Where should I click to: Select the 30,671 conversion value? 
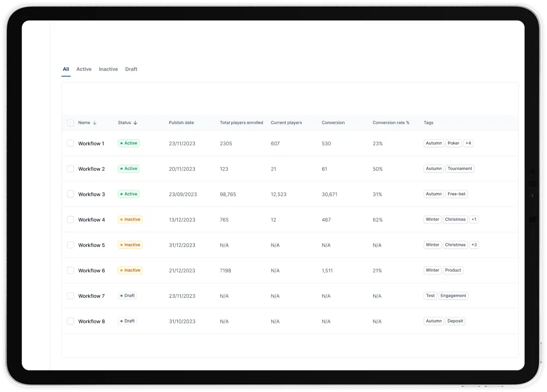329,194
